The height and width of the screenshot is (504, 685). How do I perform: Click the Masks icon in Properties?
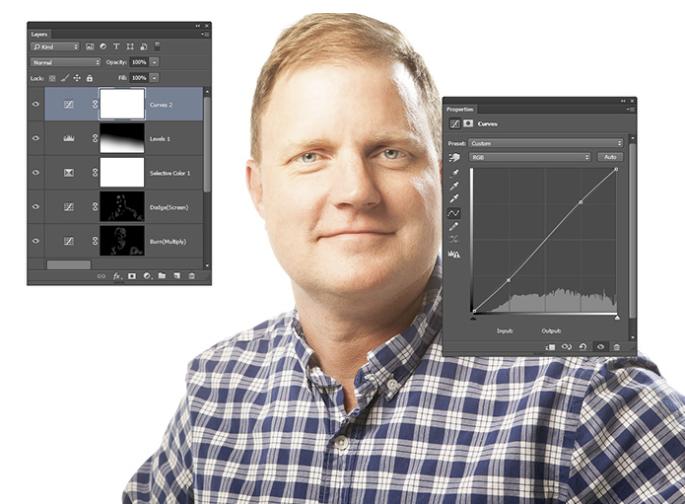pyautogui.click(x=468, y=124)
